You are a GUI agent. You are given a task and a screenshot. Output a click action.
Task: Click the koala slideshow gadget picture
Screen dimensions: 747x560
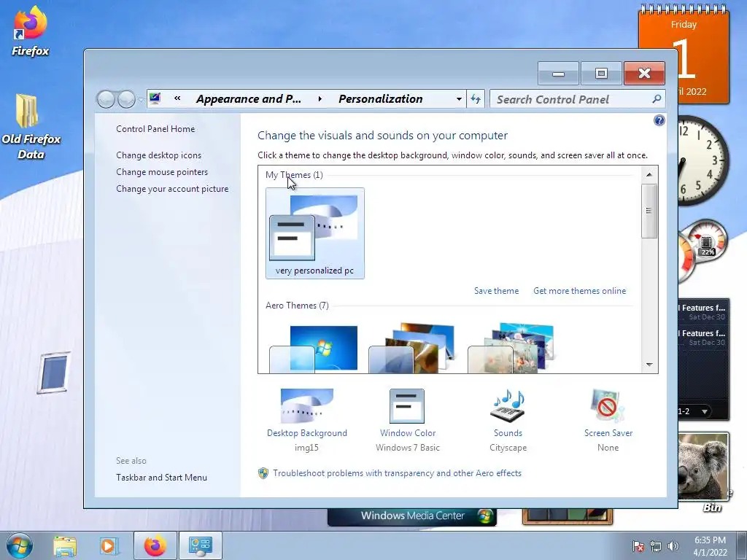tap(703, 466)
